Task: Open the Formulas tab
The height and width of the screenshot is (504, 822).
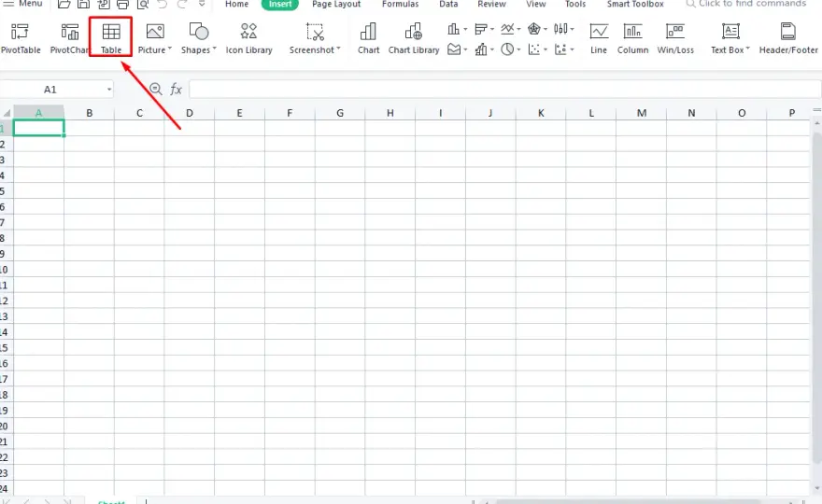Action: coord(400,4)
